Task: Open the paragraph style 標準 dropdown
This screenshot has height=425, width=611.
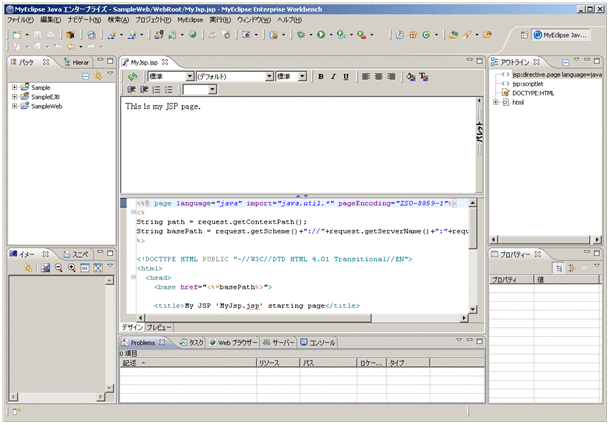Action: 190,76
